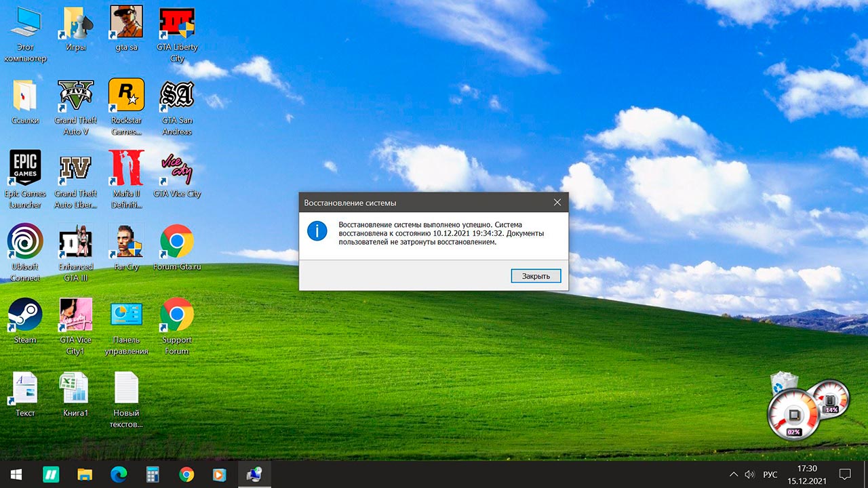868x488 pixels.
Task: Show hidden system tray icons
Action: click(x=734, y=474)
